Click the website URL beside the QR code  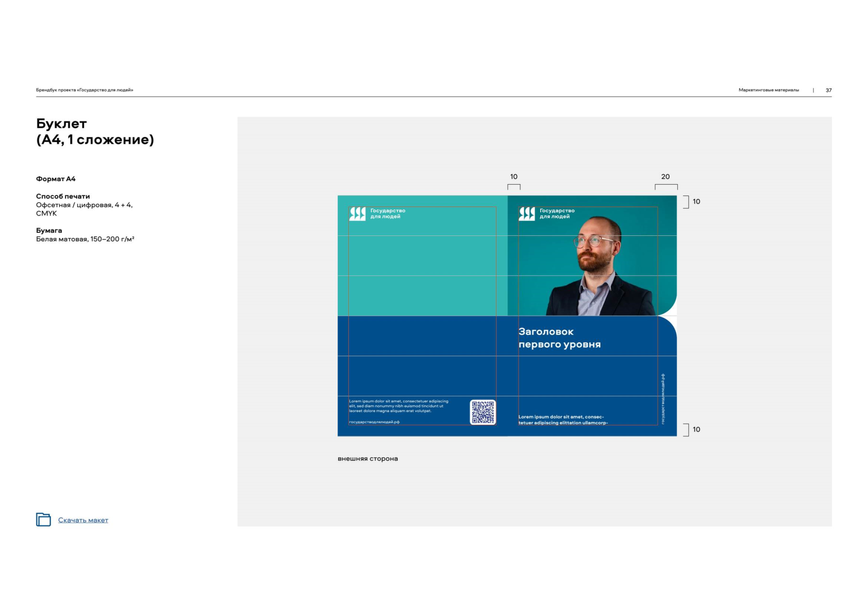click(x=374, y=422)
